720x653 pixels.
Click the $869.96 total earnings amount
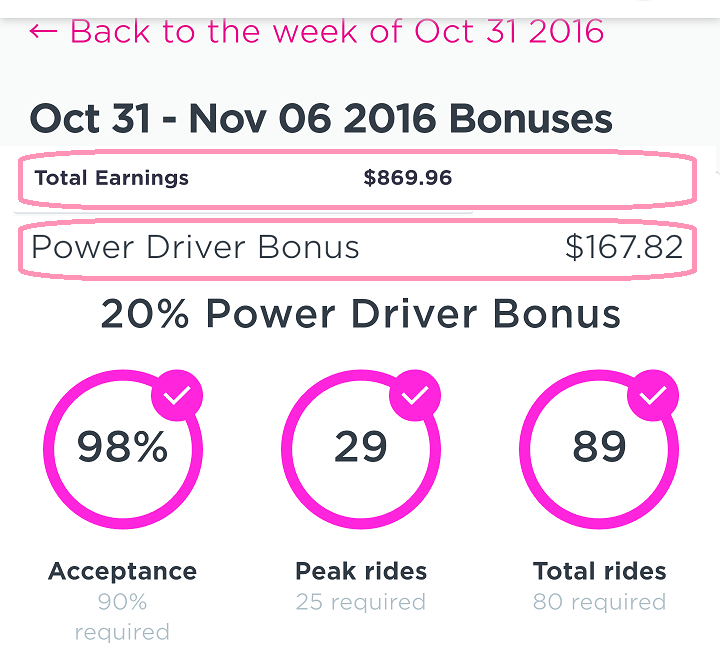click(407, 179)
